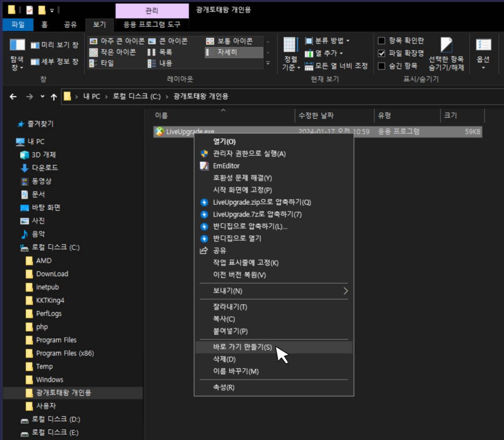Expand the Send to submenu arrow
504x440 pixels.
tap(345, 291)
